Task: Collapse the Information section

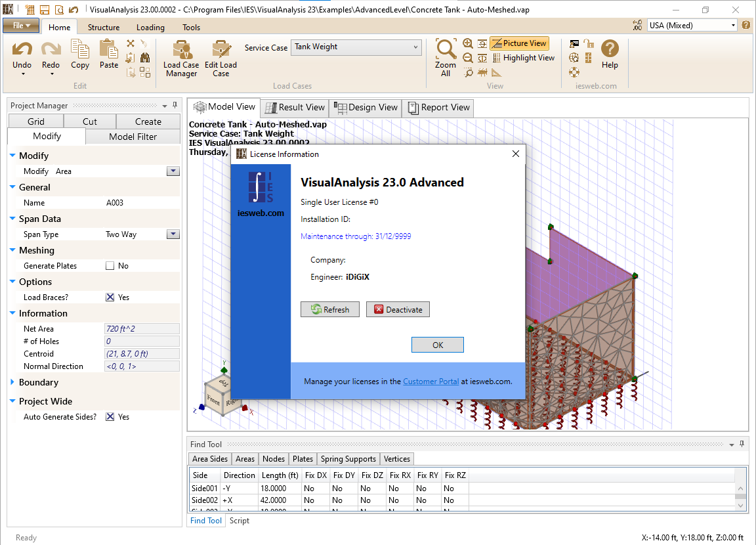Action: point(12,313)
